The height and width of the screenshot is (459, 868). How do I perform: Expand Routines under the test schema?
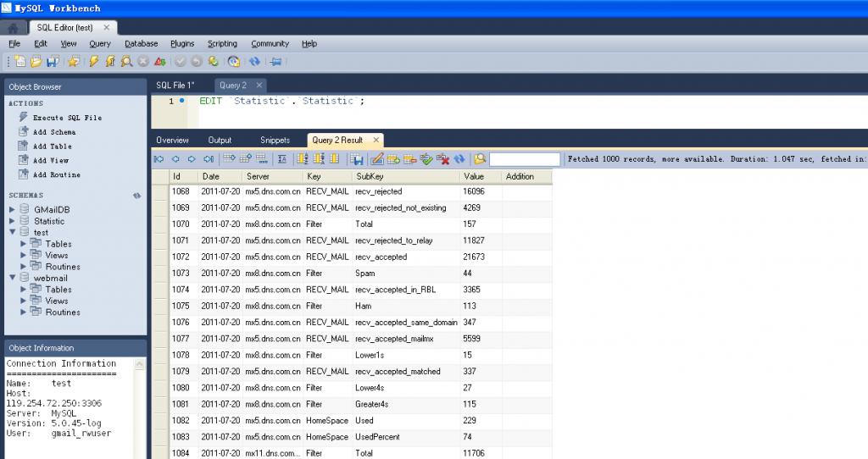(x=23, y=267)
